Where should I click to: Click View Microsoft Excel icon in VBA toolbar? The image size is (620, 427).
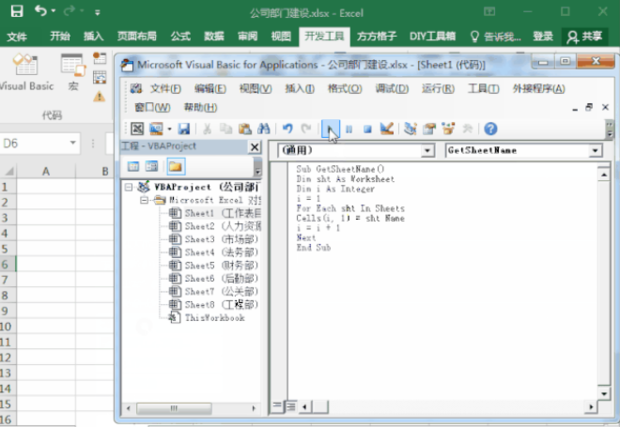pyautogui.click(x=137, y=129)
